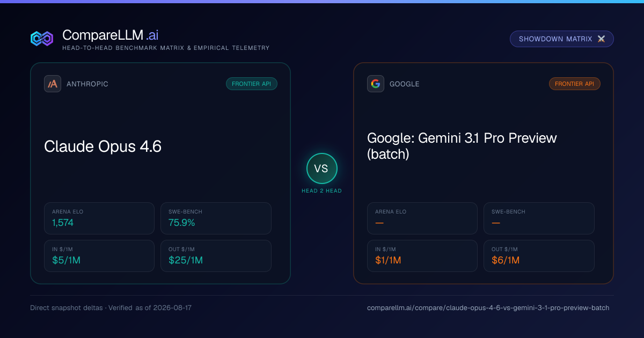Viewport: 644px width, 338px height.
Task: Select the Gemini 3.1 Pro Preview (batch) title
Action: click(x=462, y=146)
